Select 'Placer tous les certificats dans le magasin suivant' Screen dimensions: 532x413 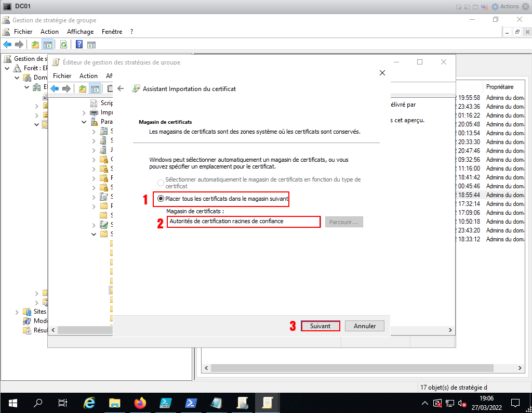[x=161, y=199]
